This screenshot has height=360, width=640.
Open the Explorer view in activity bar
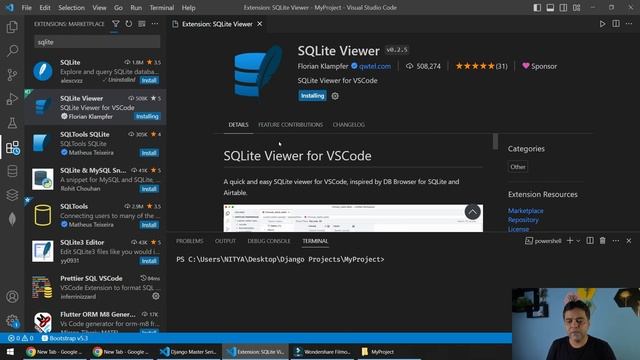pos(12,27)
